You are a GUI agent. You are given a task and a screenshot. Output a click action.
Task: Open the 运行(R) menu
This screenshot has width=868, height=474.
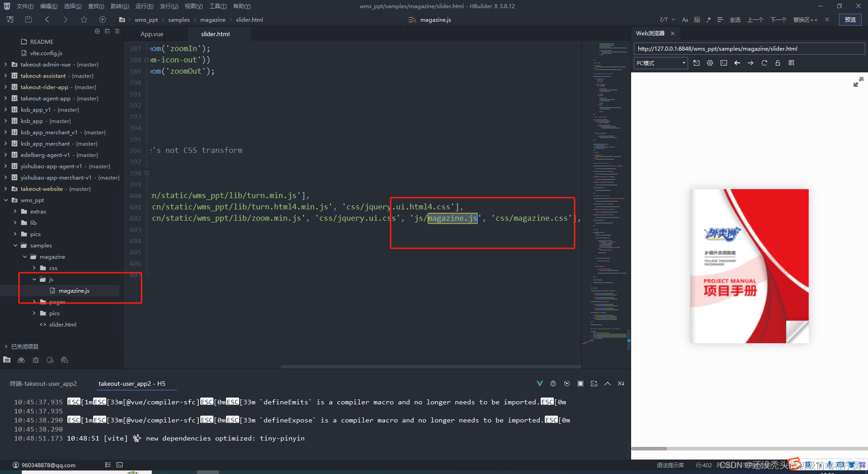(x=144, y=6)
